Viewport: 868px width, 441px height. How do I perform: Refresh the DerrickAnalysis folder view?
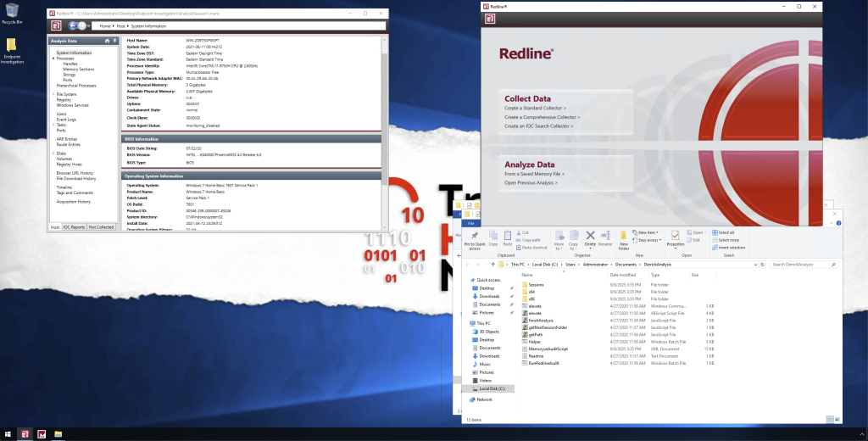click(762, 265)
